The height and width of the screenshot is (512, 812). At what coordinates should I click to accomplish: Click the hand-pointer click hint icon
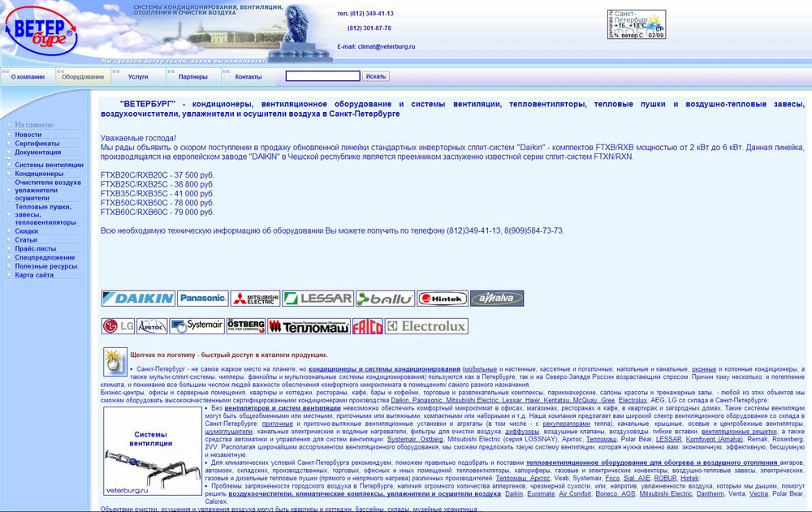pyautogui.click(x=115, y=361)
